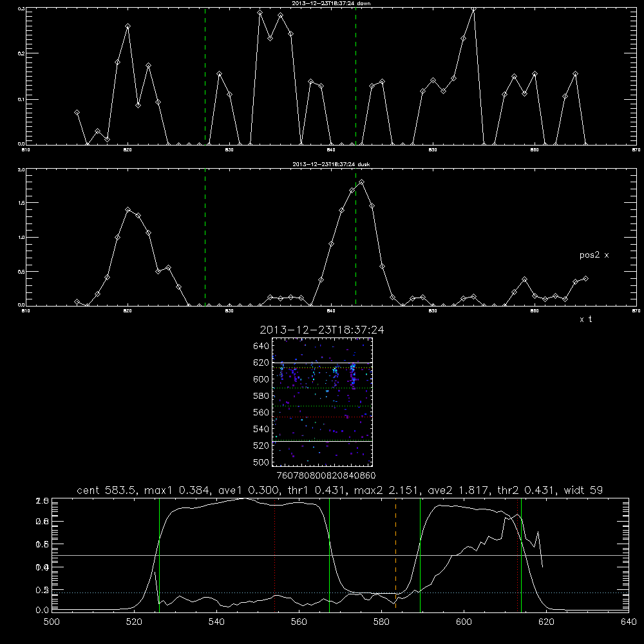Image resolution: width=644 pixels, height=644 pixels.
Task: Click the dusk plot y-axis label '1.5'
Action: (22, 203)
